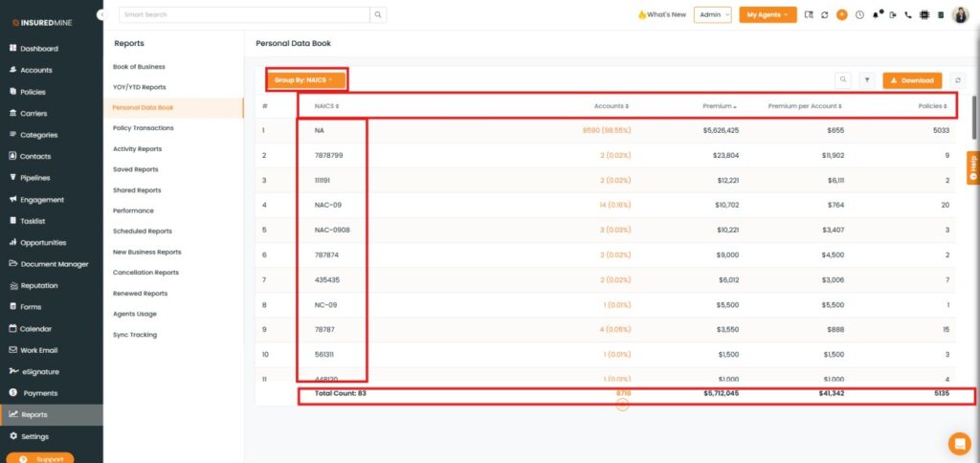Screen dimensions: 980x463
Task: Collapse the left sidebar with arrow toggle
Action: click(x=101, y=15)
